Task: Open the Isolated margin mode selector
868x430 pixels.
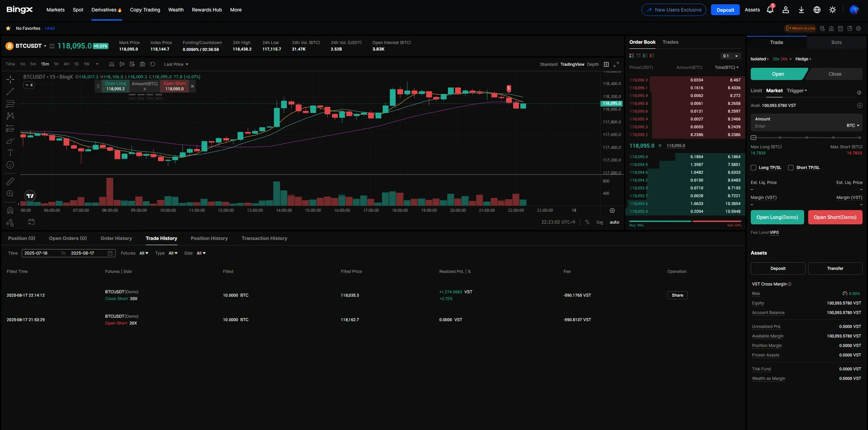Action: pos(759,59)
